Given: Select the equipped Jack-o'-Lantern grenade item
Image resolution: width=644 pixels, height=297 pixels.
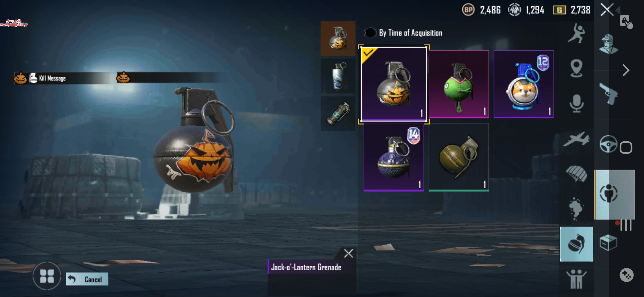Looking at the screenshot, I should tap(394, 84).
